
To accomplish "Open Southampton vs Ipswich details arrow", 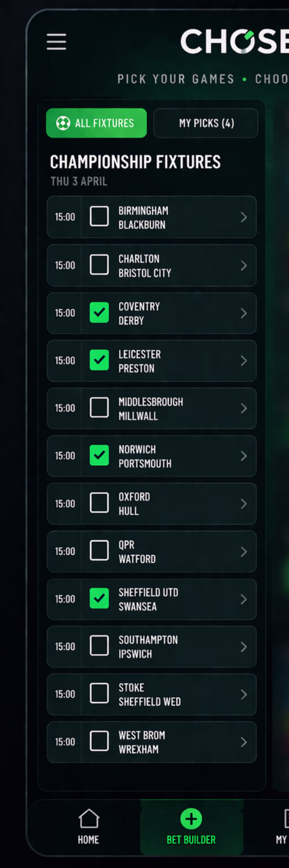I will 244,647.
